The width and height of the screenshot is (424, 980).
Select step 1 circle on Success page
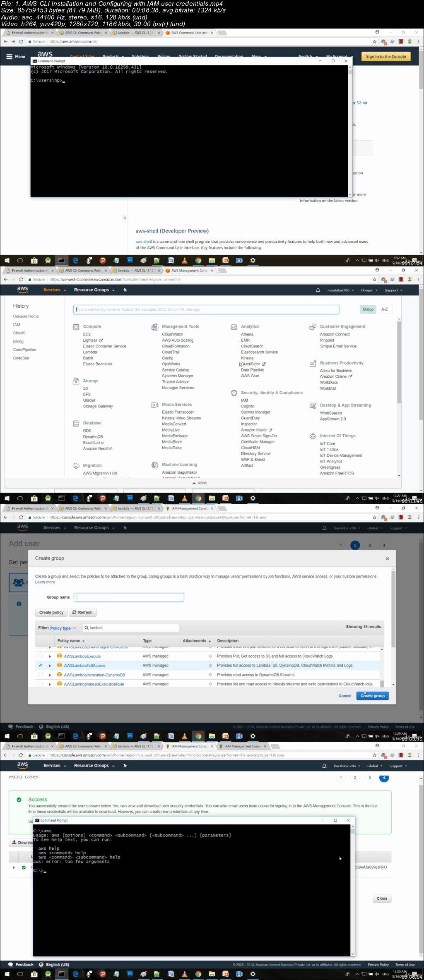pos(341,778)
